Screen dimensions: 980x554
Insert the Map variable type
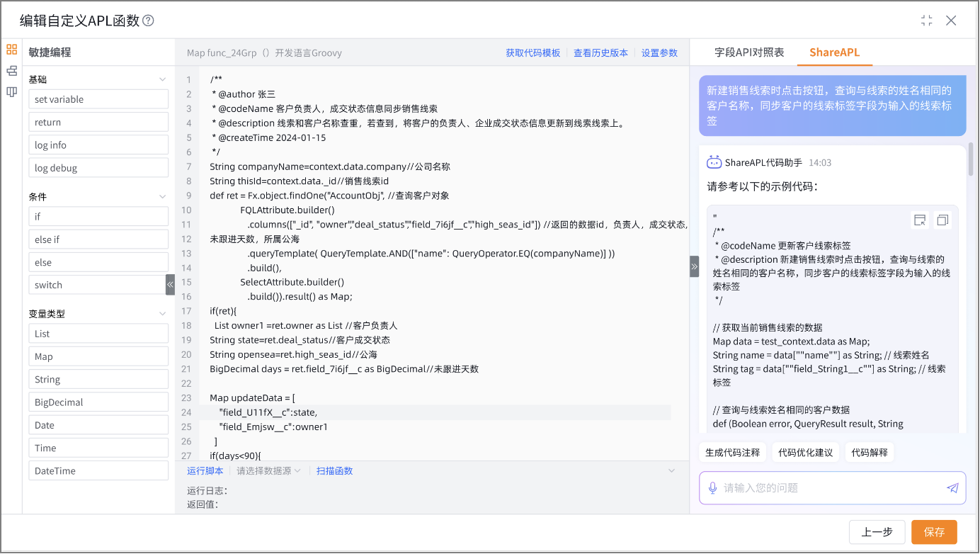click(x=98, y=356)
